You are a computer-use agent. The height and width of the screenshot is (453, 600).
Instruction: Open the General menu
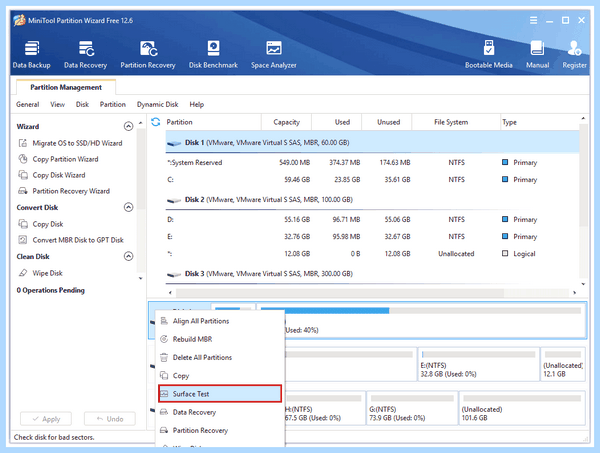point(28,104)
